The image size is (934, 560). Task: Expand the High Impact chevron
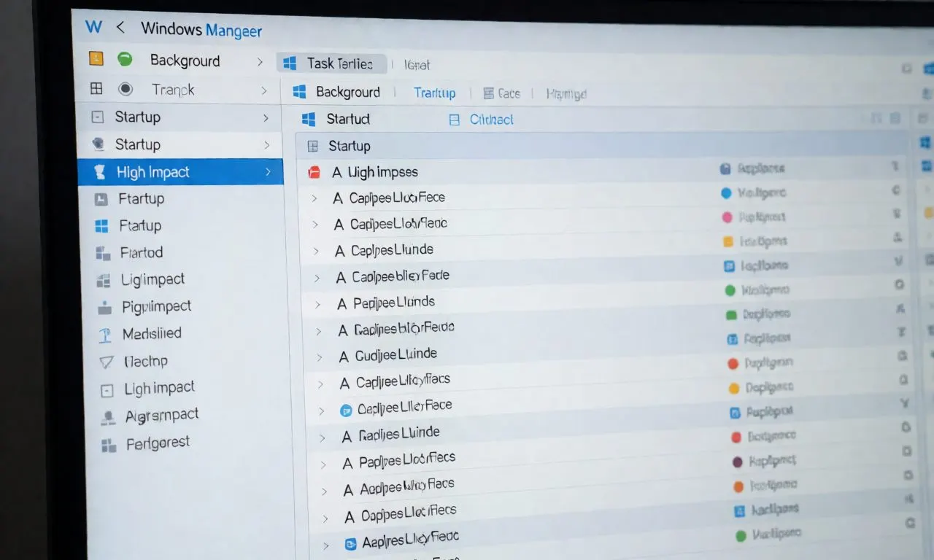[268, 172]
